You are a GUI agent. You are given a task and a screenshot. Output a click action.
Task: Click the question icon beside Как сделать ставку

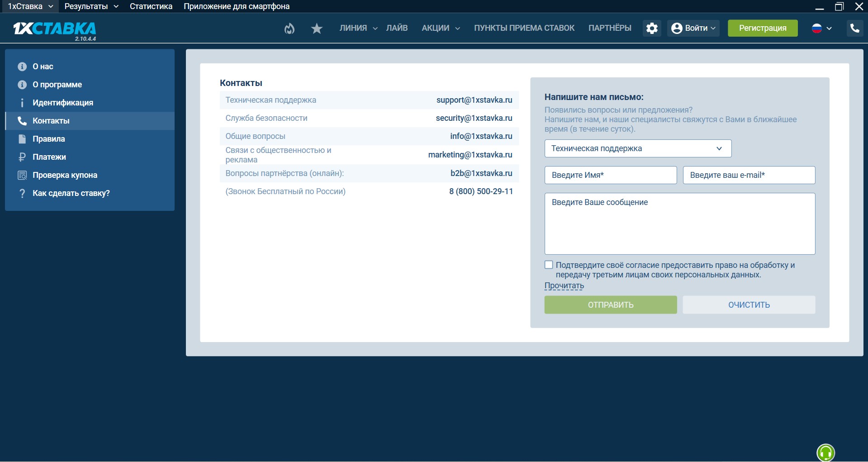(x=22, y=193)
